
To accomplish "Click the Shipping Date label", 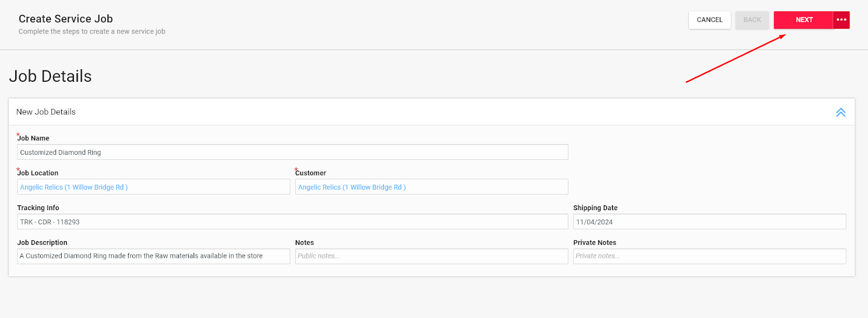I will click(595, 208).
